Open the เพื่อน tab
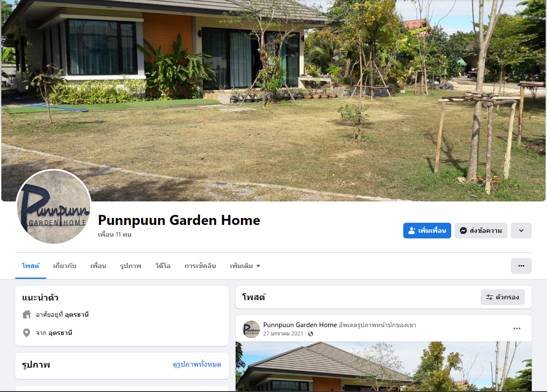Viewport: 547px width, 392px height. [98, 266]
